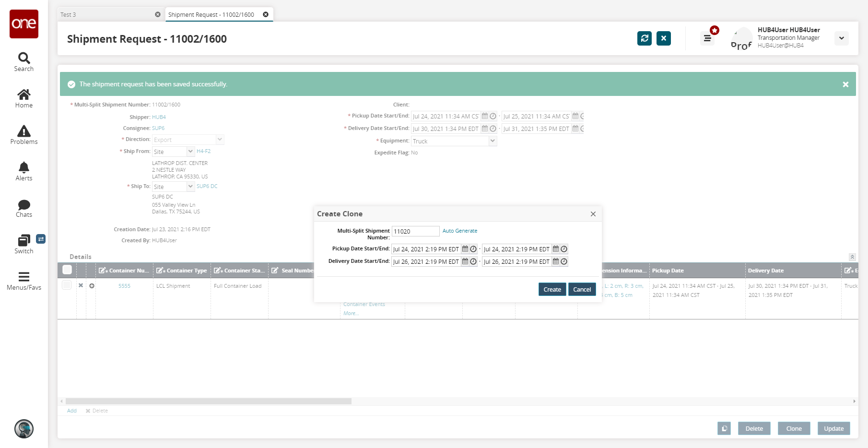Open the H4-F2 site link
The width and height of the screenshot is (868, 448).
point(204,151)
